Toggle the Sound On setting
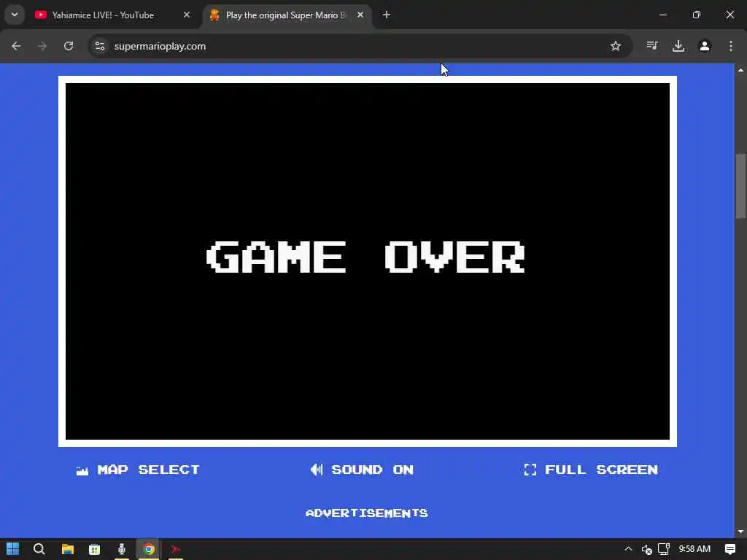The width and height of the screenshot is (747, 560). click(x=362, y=470)
